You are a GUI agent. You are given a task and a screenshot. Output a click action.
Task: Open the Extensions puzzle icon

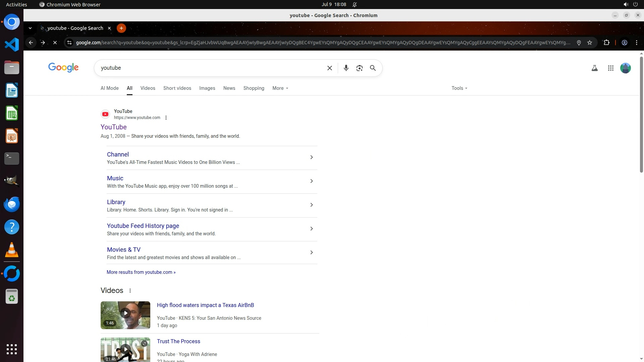606,43
